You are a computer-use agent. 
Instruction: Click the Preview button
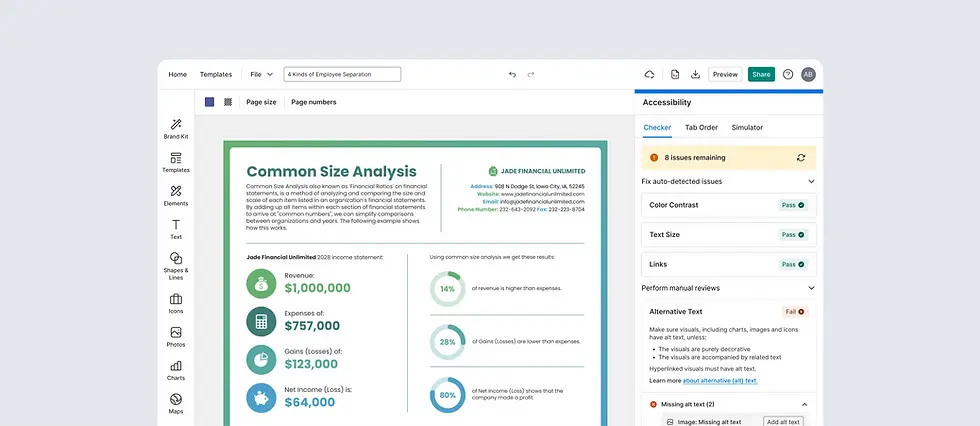pos(725,74)
